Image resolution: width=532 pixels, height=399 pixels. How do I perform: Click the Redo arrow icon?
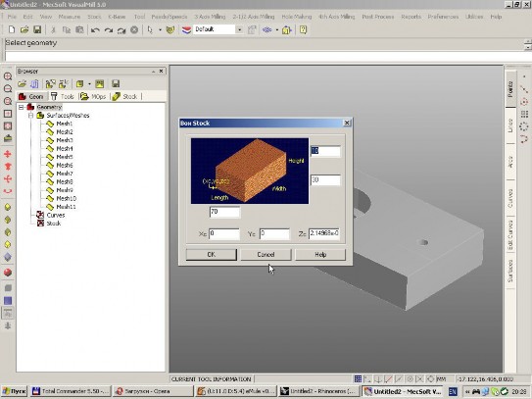[108, 30]
